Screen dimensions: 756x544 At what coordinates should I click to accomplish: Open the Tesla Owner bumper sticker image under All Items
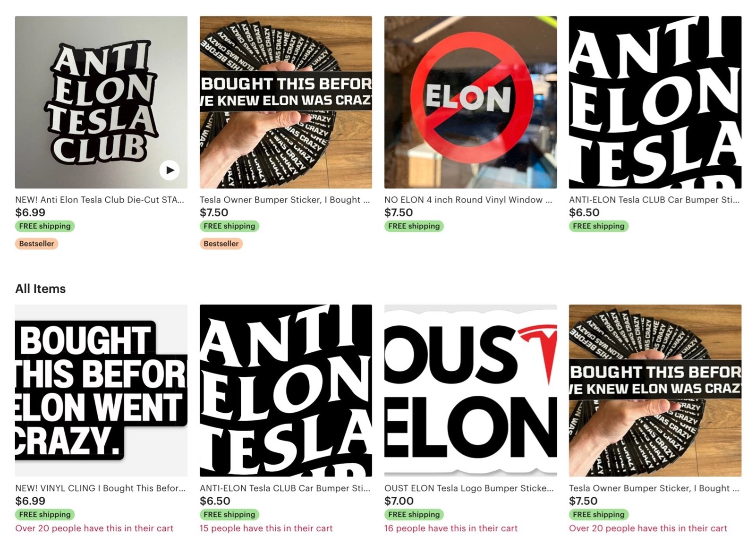pyautogui.click(x=655, y=391)
